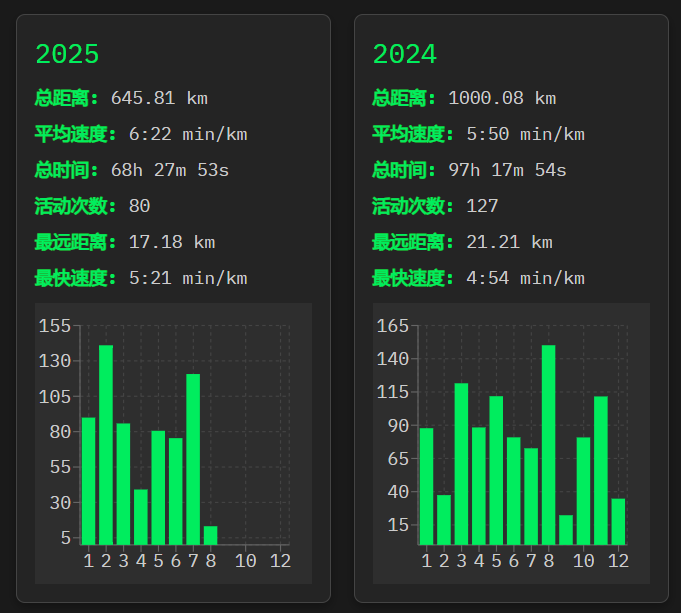Click the 2025 year heading
This screenshot has height=613, width=681.
coord(67,54)
